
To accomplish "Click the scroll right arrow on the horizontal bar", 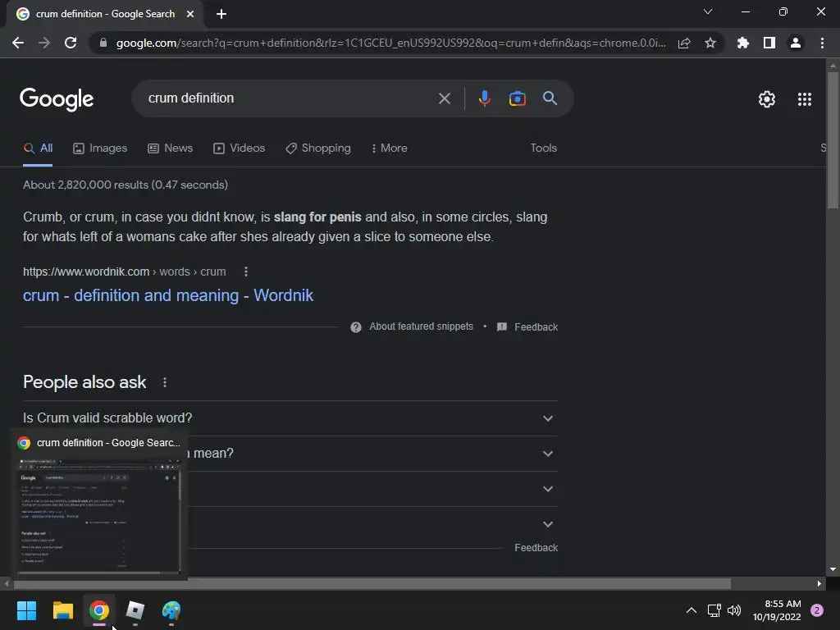I will (819, 583).
